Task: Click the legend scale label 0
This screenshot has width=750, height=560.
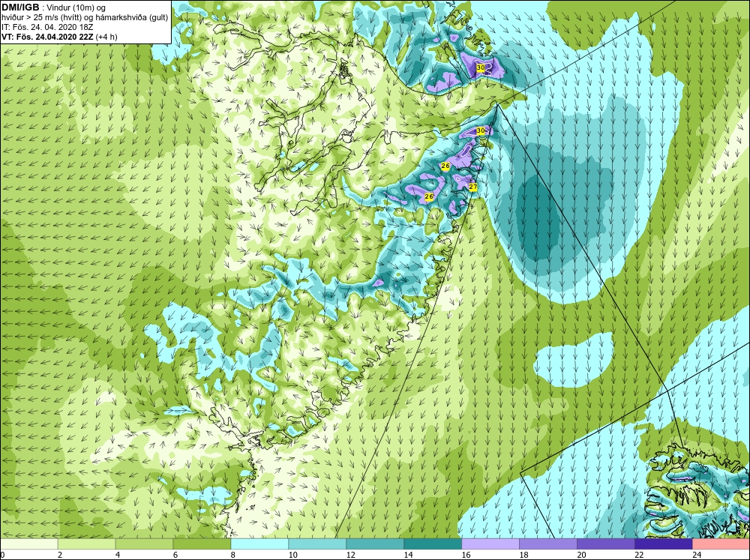Action: 2,555
